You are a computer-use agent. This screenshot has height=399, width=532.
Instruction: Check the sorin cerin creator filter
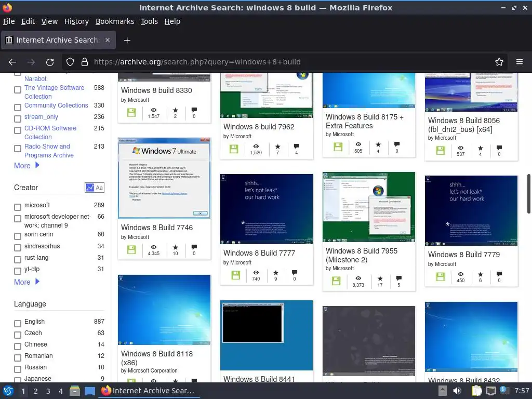[x=18, y=236]
